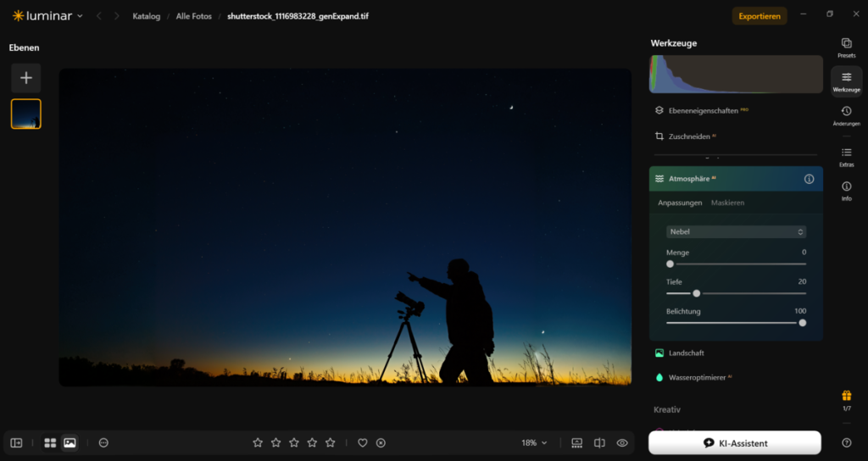Toggle the sidebar panel icon at bottom left
This screenshot has height=461, width=868.
coord(17,442)
